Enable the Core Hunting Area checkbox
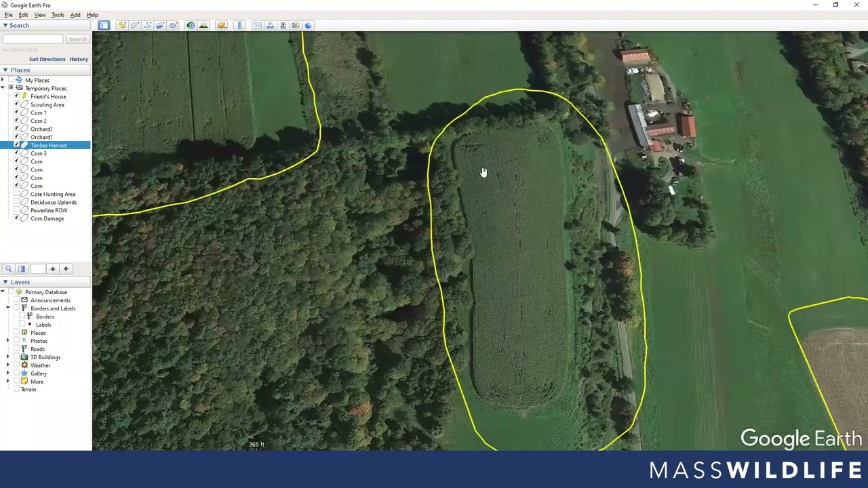This screenshot has width=868, height=488. (17, 194)
